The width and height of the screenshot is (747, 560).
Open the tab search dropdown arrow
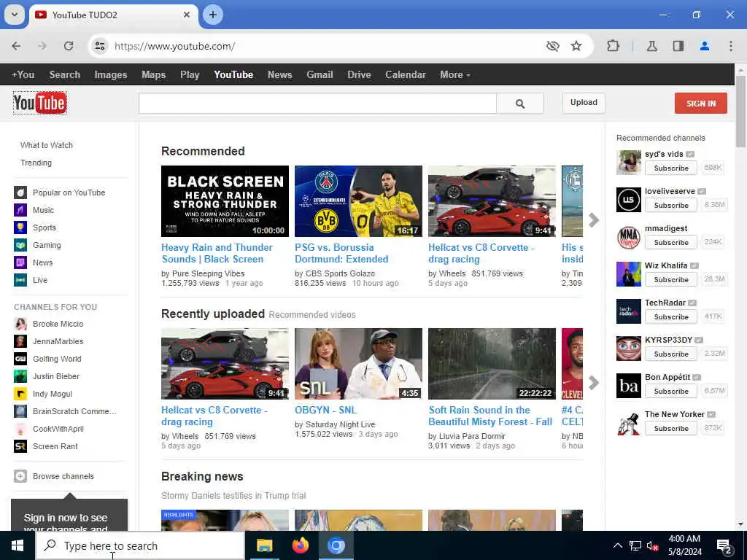[x=15, y=15]
